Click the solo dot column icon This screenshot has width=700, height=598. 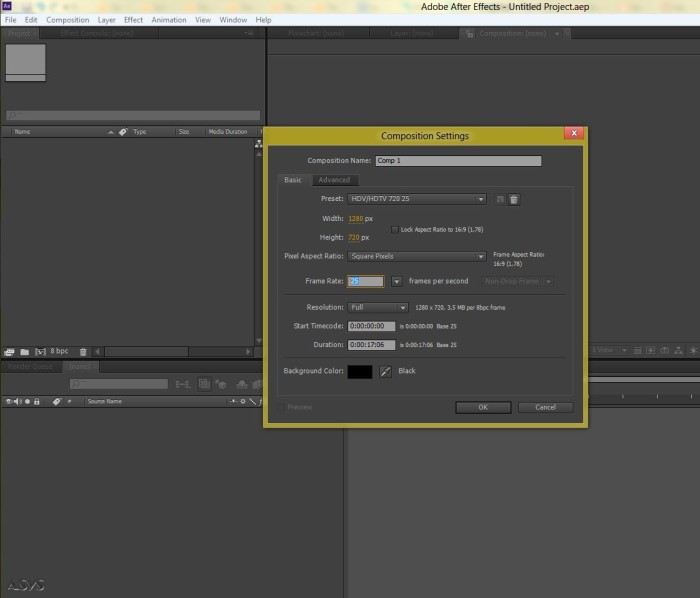click(x=27, y=402)
